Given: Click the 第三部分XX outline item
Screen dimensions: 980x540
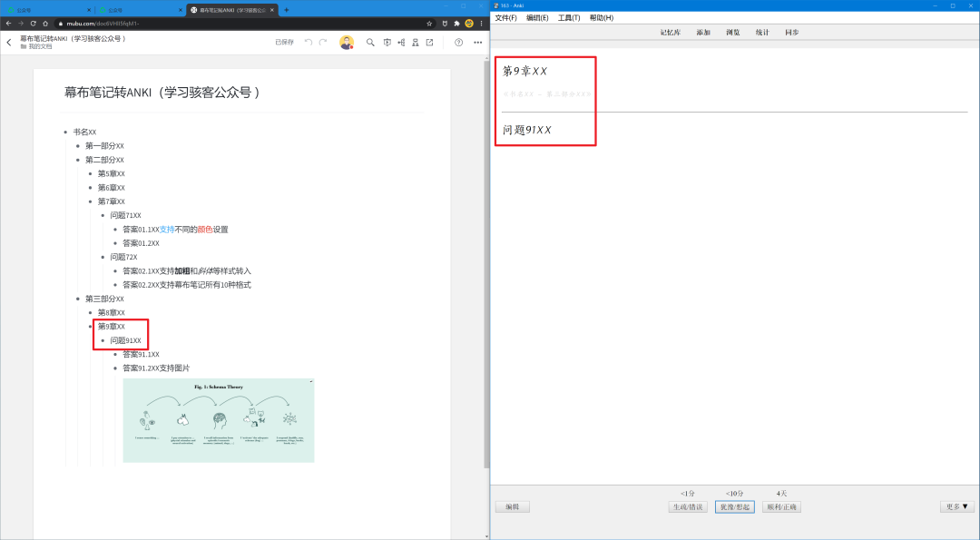Looking at the screenshot, I should coord(104,299).
